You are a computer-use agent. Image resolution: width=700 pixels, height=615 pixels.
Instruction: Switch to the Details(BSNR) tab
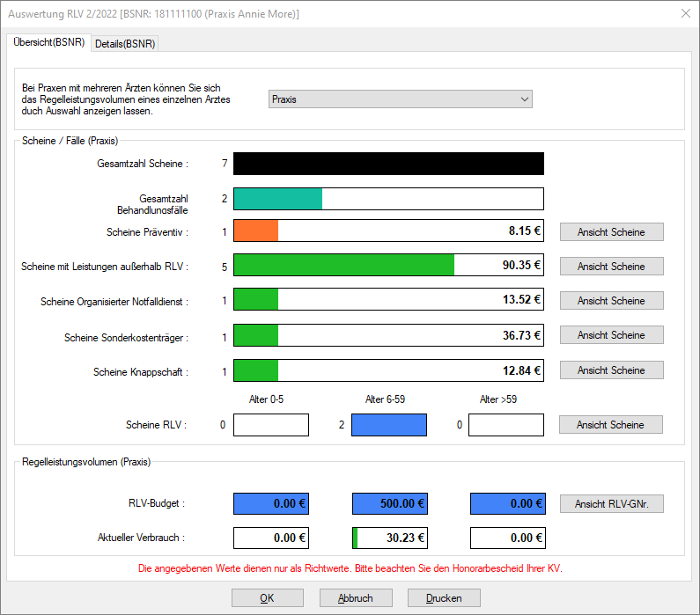pos(124,44)
